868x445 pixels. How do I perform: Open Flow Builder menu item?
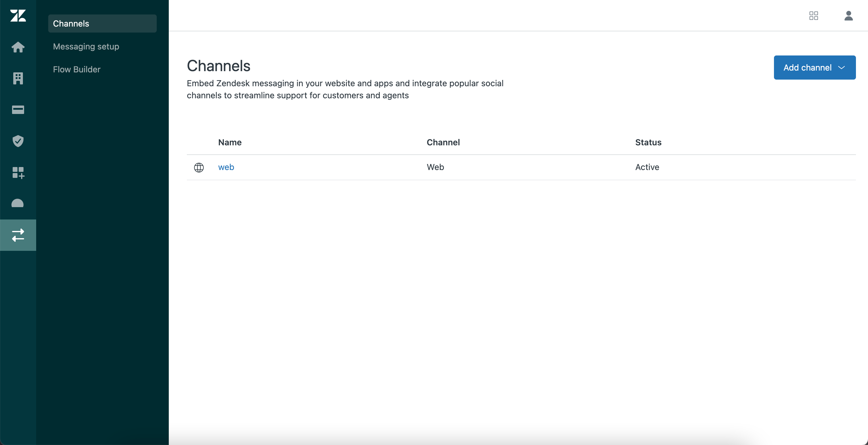(x=77, y=69)
